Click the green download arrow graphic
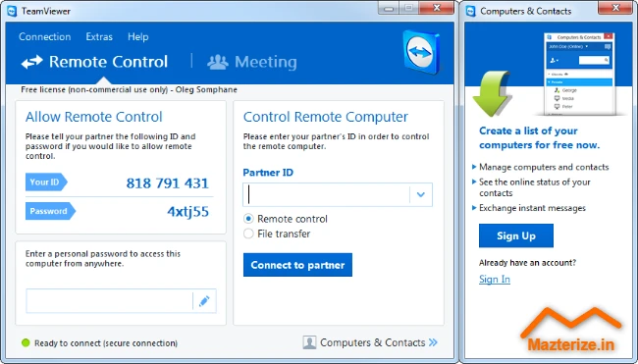This screenshot has height=364, width=638. (x=492, y=93)
